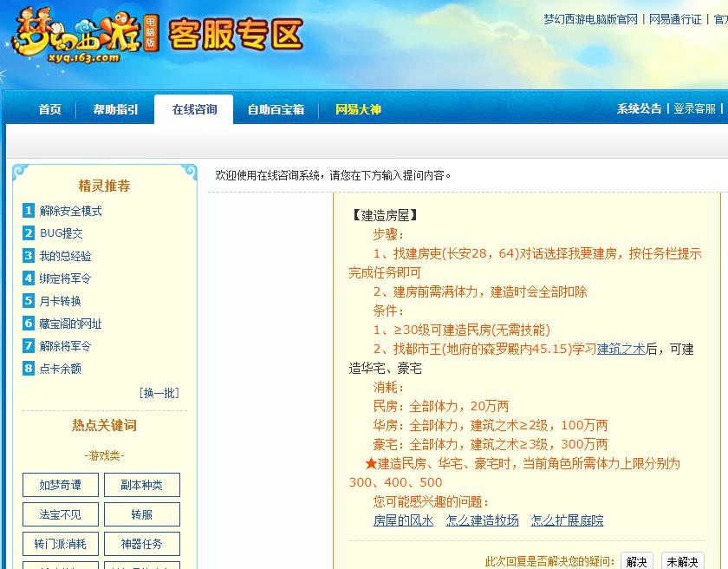Select the 如梦奇谭 keyword button
The width and height of the screenshot is (728, 569).
tap(61, 485)
